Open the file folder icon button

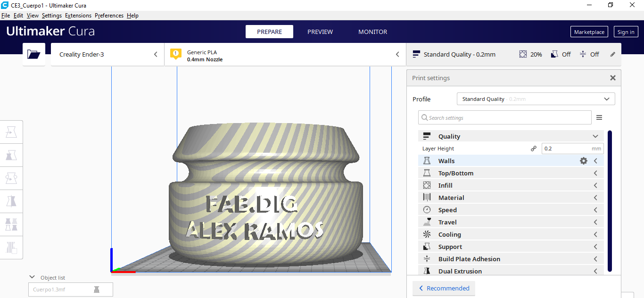[34, 54]
